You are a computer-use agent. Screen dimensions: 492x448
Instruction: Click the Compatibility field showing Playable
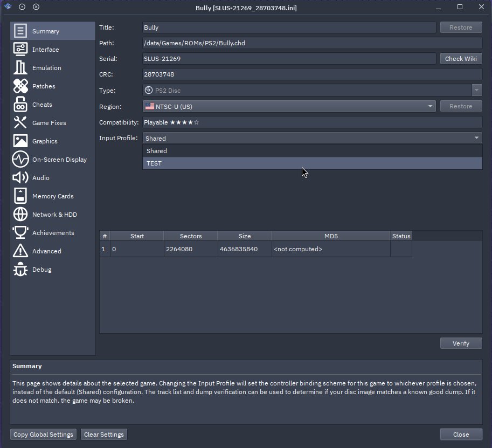(x=312, y=122)
